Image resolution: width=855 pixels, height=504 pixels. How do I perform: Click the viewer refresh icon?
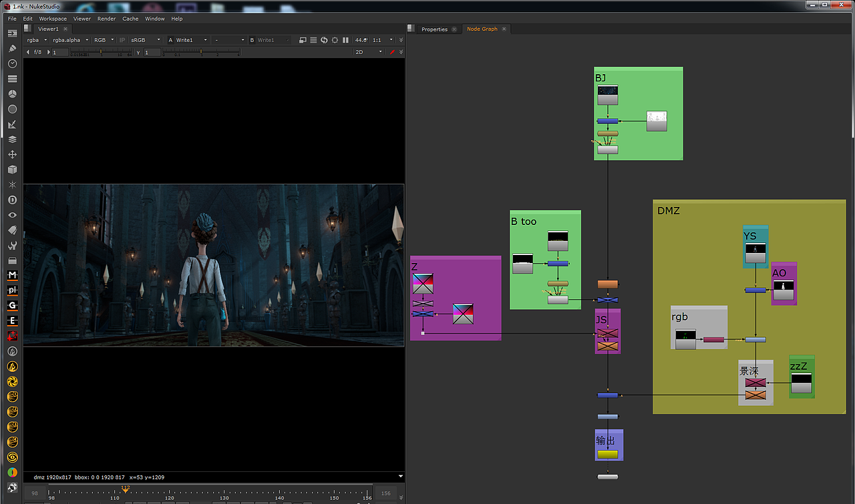324,40
